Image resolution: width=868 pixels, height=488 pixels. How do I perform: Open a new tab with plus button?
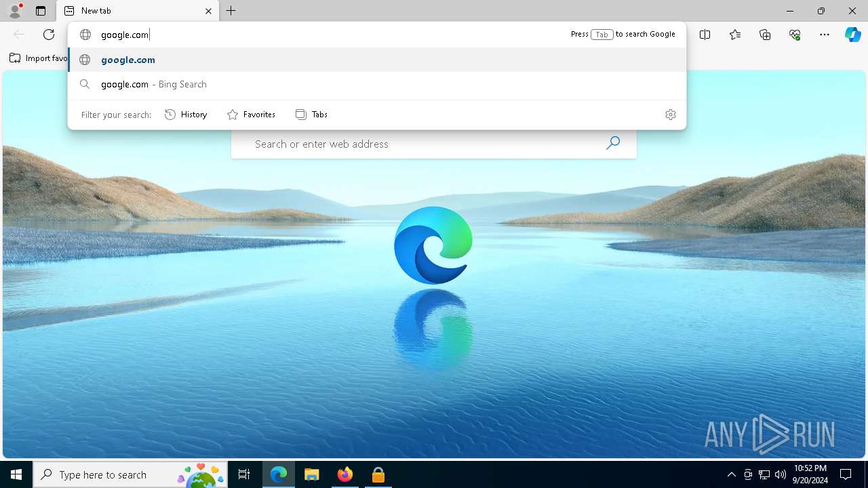pos(231,11)
